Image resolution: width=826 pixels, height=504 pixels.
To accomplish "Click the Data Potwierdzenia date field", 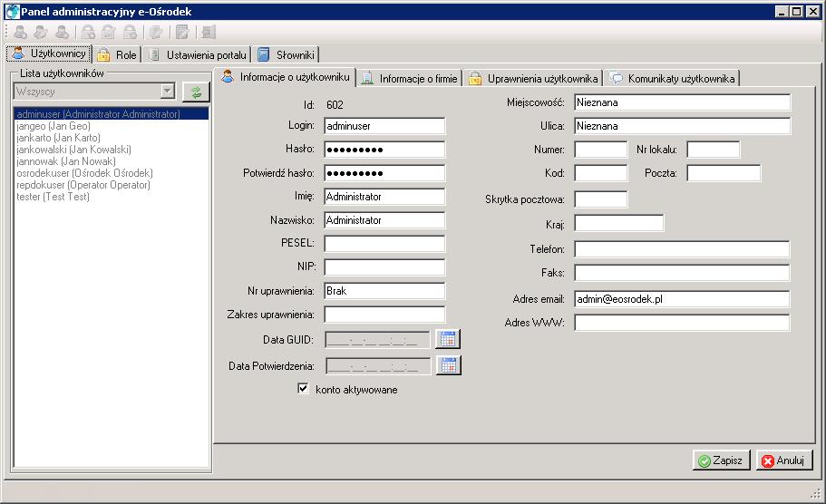I will 378,366.
